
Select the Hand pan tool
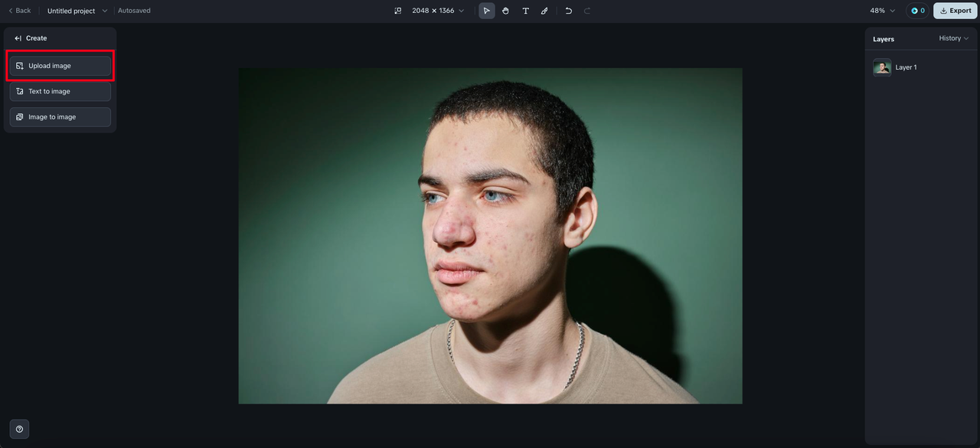point(506,11)
